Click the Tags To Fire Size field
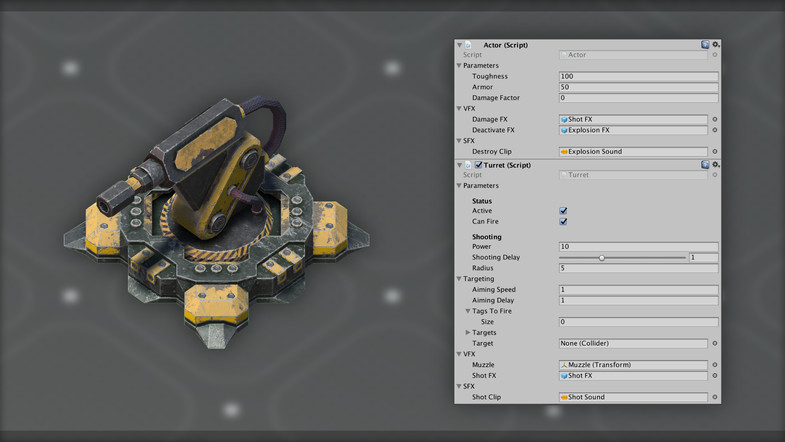Image resolution: width=785 pixels, height=442 pixels. pyautogui.click(x=638, y=322)
